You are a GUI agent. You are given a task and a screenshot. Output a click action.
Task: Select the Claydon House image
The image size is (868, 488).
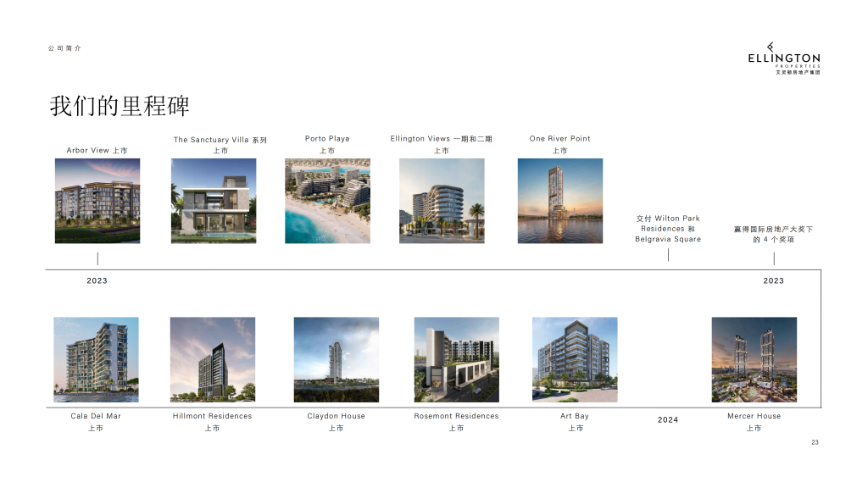(x=337, y=359)
